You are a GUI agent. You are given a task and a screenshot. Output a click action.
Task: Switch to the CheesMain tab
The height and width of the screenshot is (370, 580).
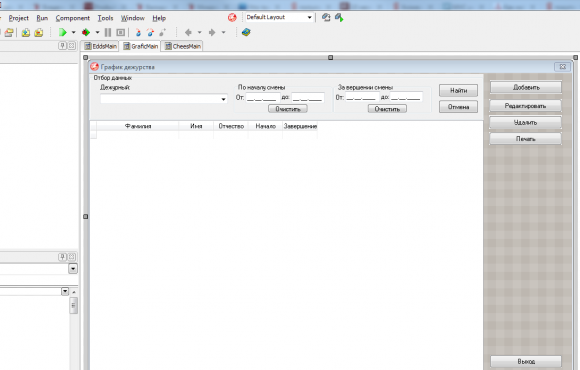182,46
